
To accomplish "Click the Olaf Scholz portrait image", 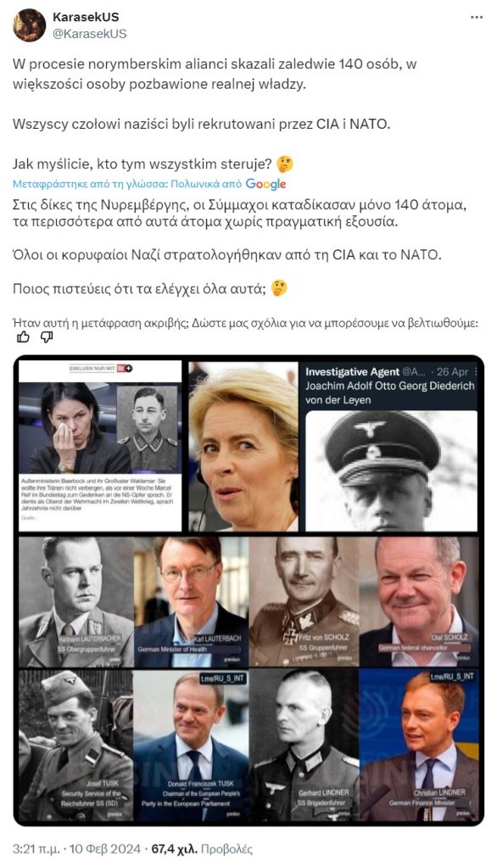I will [420, 602].
